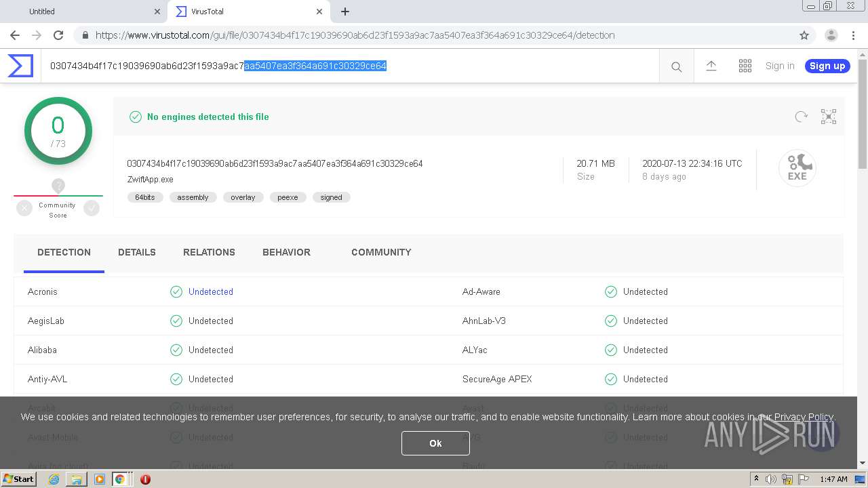
Task: Open the COMMUNITY tab
Action: click(381, 252)
